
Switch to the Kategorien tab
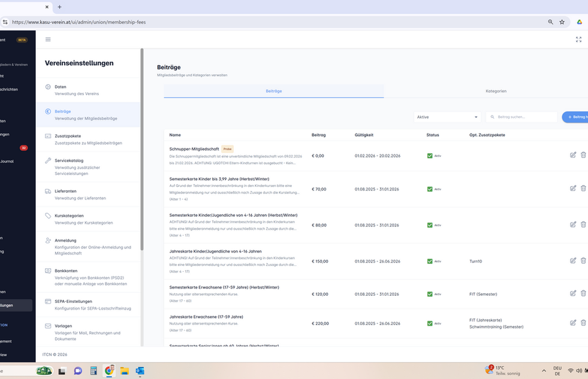(496, 91)
